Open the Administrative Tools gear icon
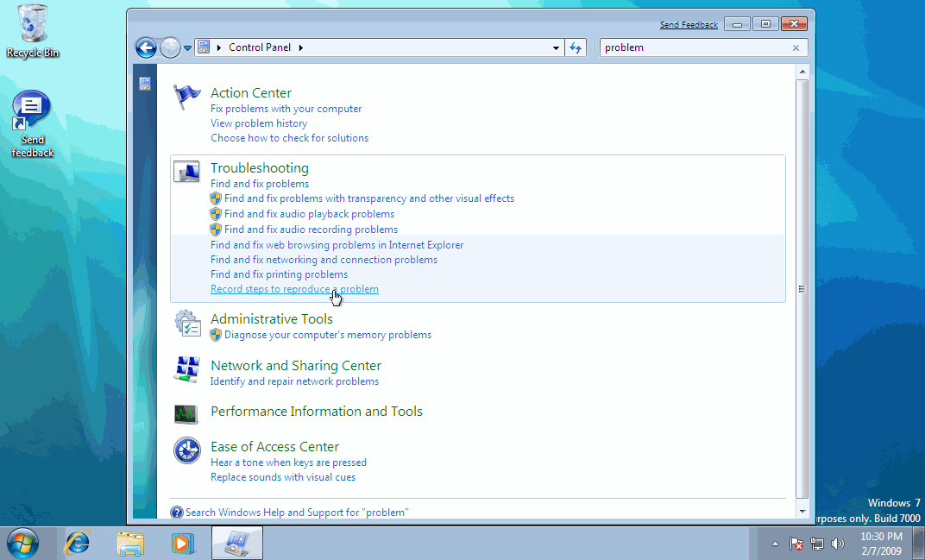The image size is (925, 560). [x=187, y=324]
